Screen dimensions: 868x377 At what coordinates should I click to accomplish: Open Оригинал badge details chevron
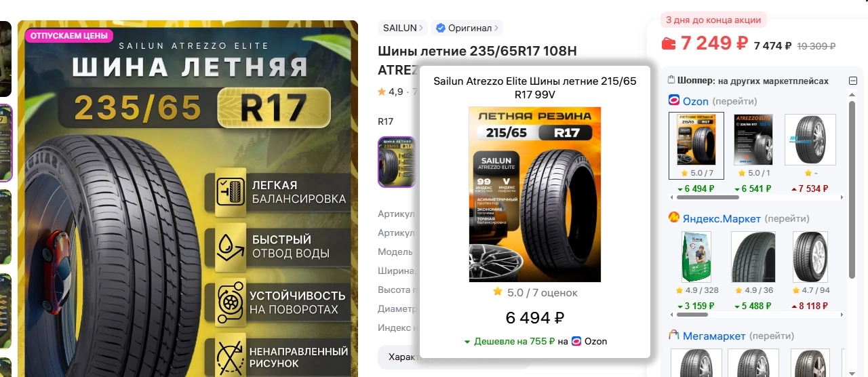point(496,28)
